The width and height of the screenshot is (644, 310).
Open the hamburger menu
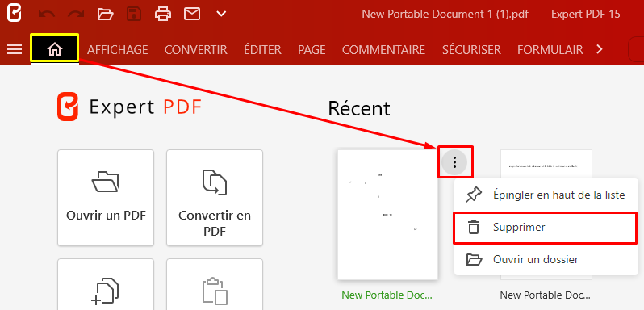(15, 50)
